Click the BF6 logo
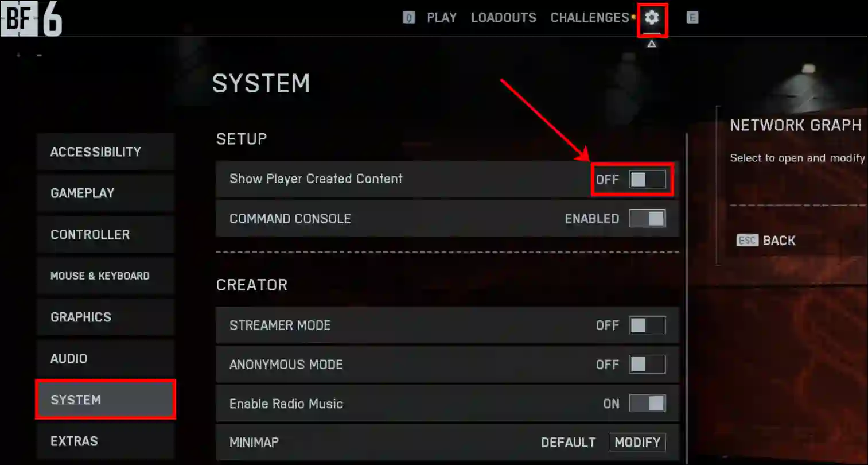This screenshot has width=868, height=465. (32, 18)
